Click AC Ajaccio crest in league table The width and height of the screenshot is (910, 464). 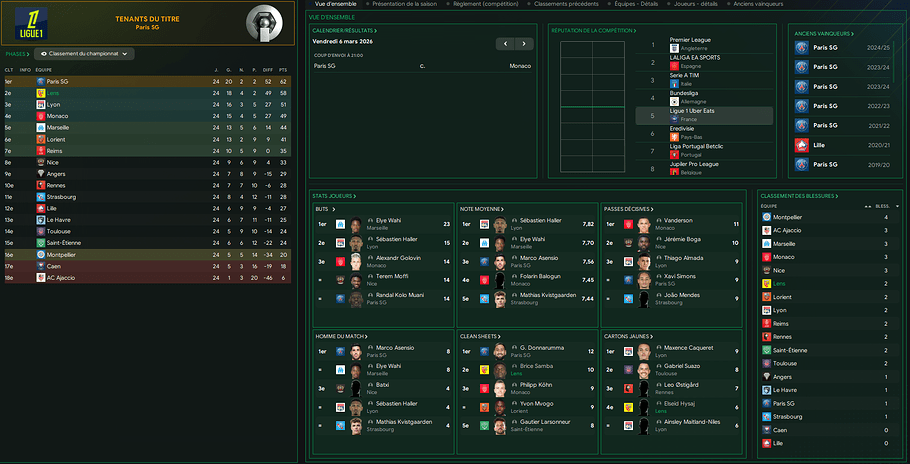[41, 278]
